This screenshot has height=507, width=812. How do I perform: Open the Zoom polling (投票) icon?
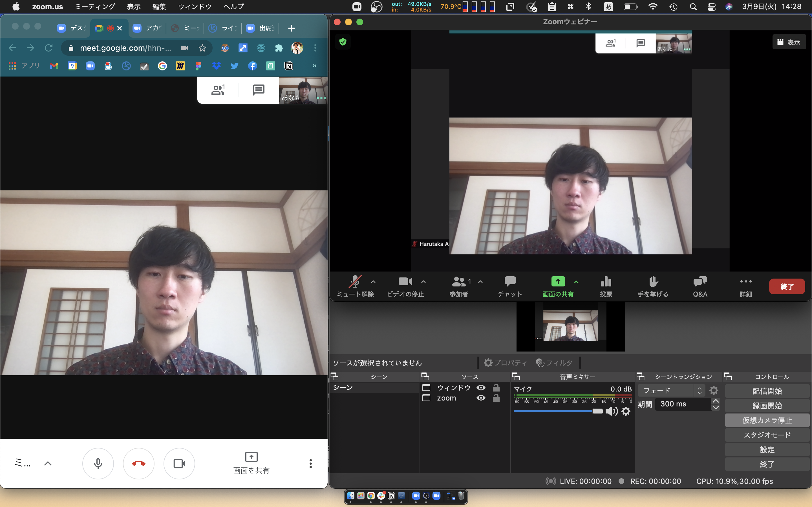tap(606, 282)
